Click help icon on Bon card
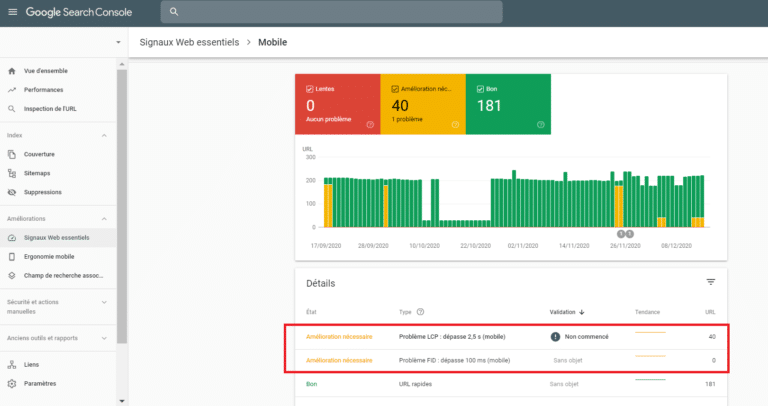Screen dimensions: 768x406 541,125
